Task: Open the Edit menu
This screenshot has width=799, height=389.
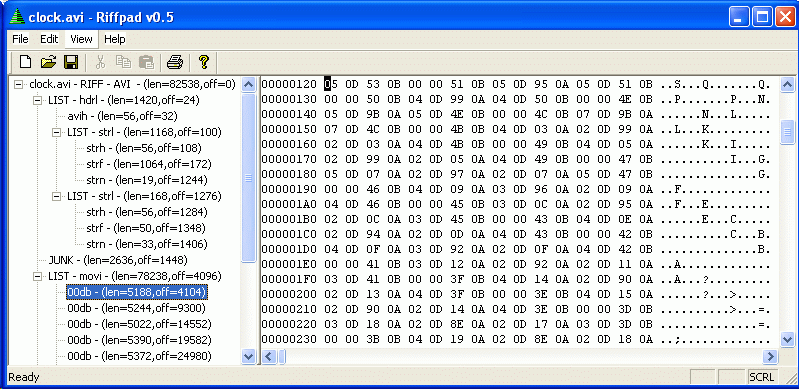Action: 49,39
